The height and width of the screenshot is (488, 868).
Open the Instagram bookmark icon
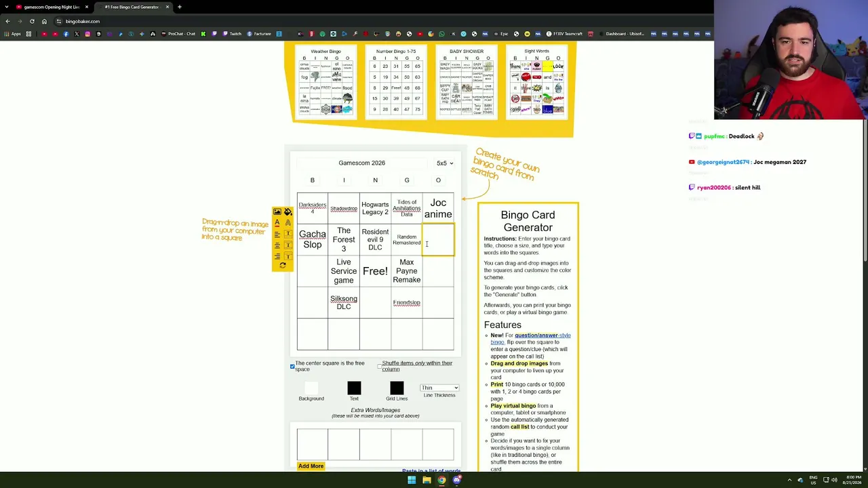(87, 34)
